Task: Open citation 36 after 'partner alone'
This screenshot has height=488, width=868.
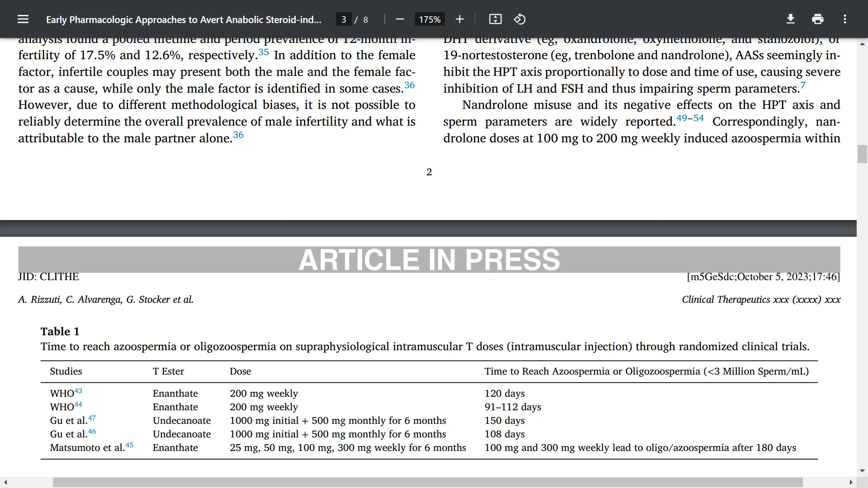Action: coord(238,135)
